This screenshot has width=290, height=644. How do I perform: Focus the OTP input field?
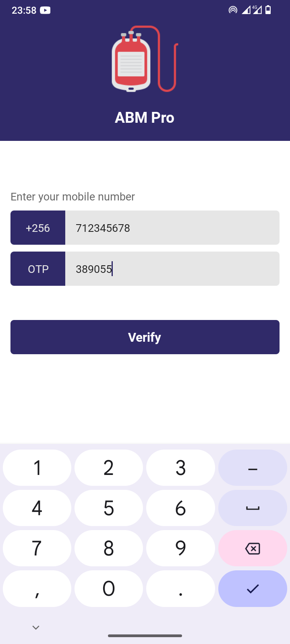[172, 269]
